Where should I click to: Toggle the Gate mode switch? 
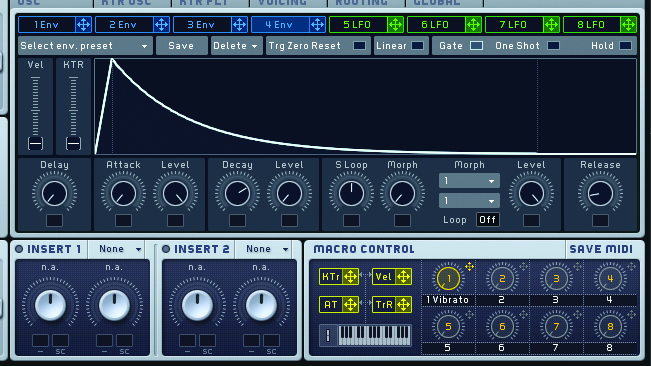pyautogui.click(x=476, y=46)
